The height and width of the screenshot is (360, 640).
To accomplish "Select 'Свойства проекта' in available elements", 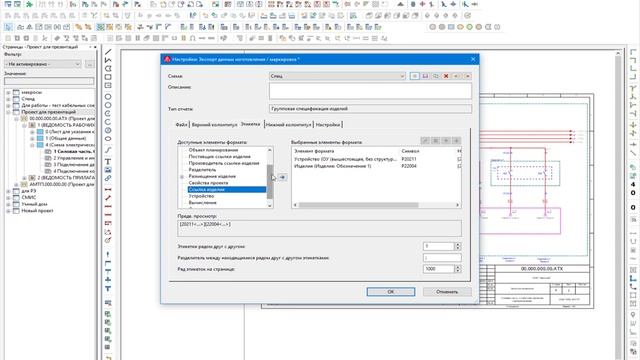I will 208,183.
